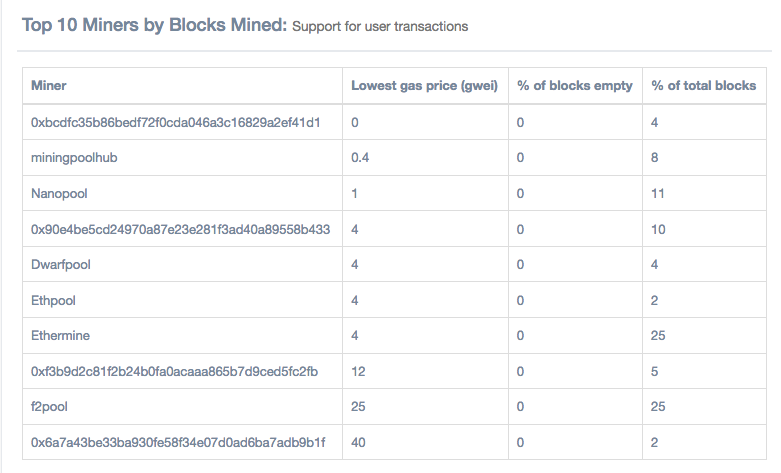The height and width of the screenshot is (473, 781).
Task: Click the % of blocks empty header
Action: (x=574, y=86)
